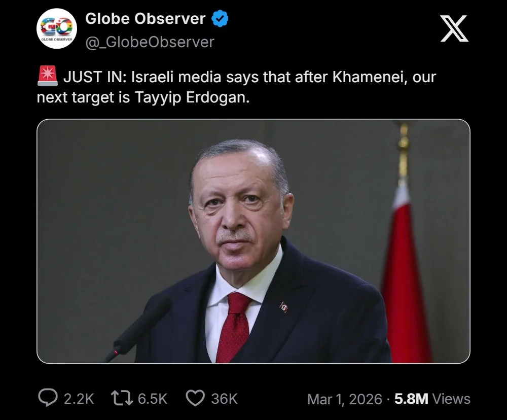The image size is (507, 420).
Task: Click the words Tayyip Erdogan in post
Action: 192,97
